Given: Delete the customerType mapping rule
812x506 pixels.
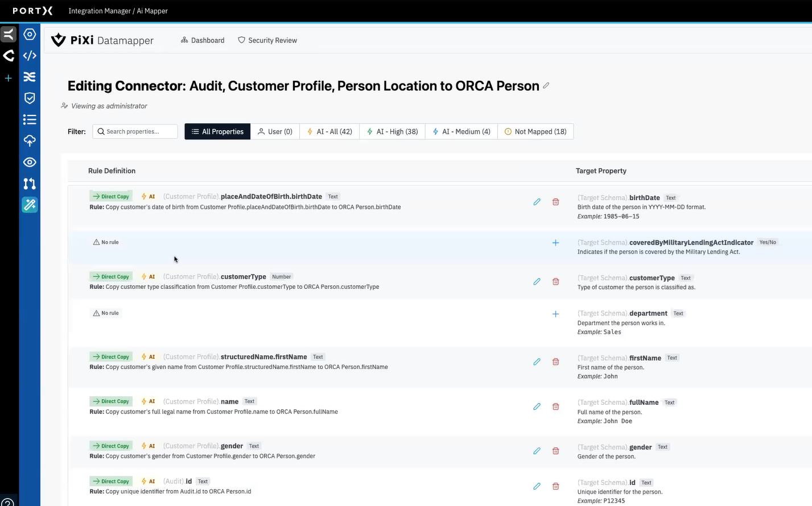Looking at the screenshot, I should (555, 282).
